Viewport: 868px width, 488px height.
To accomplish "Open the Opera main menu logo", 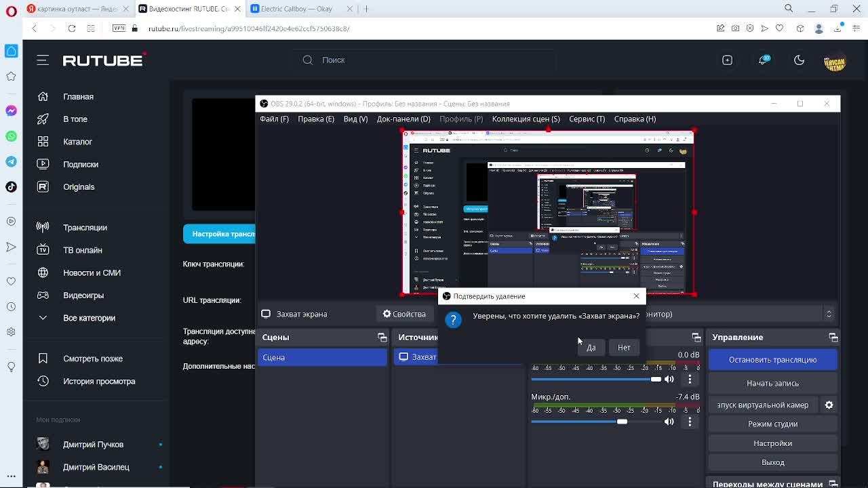I will (x=12, y=11).
